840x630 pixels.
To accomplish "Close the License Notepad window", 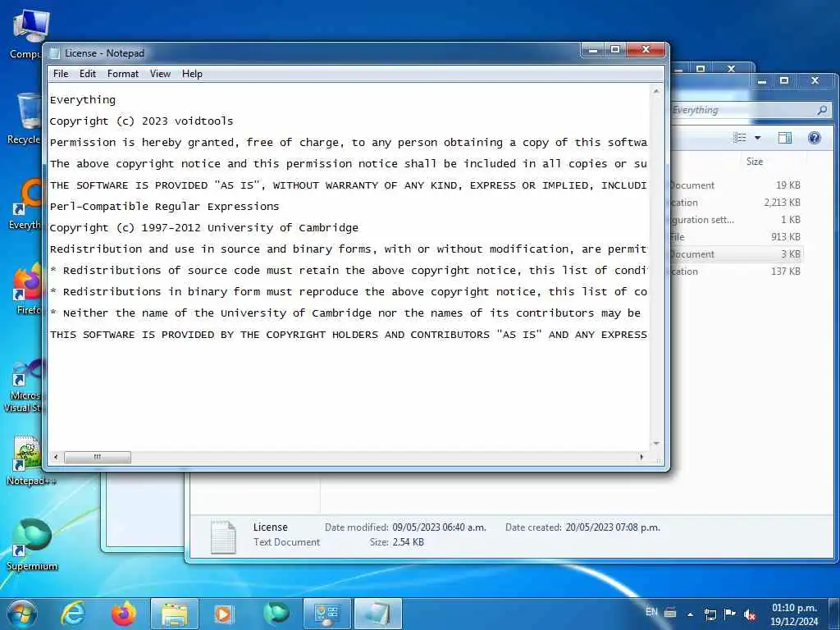I will coord(646,50).
